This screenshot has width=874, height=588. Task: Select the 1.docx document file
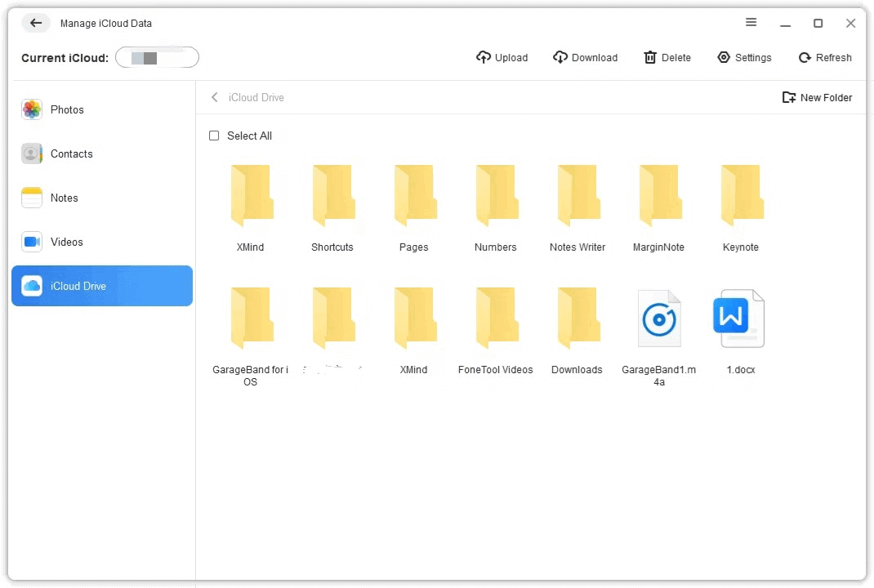(x=740, y=320)
